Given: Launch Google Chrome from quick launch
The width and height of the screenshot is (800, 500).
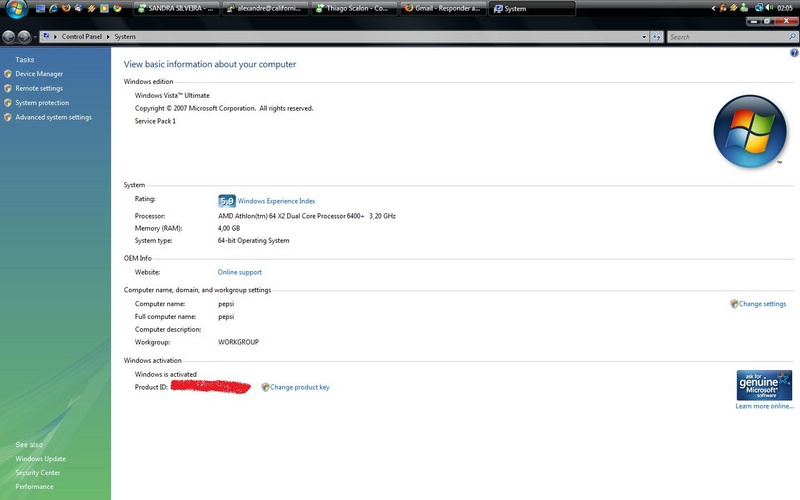Looking at the screenshot, I should [117, 8].
